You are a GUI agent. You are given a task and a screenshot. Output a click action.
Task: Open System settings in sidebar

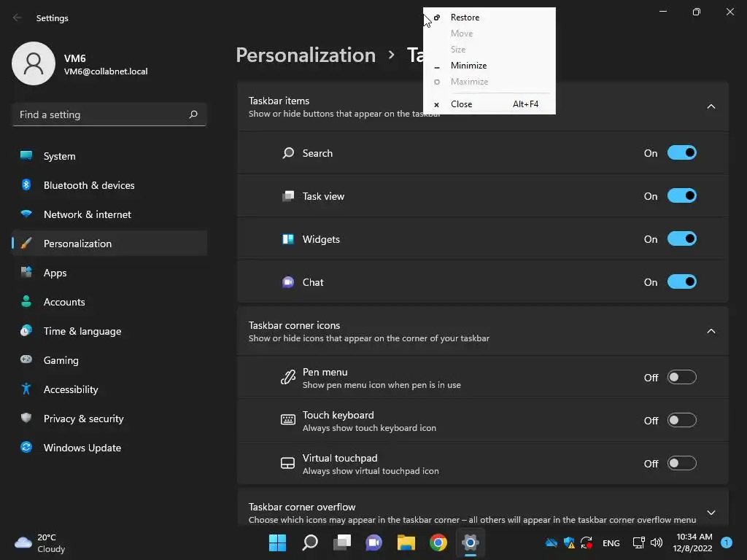click(109, 156)
